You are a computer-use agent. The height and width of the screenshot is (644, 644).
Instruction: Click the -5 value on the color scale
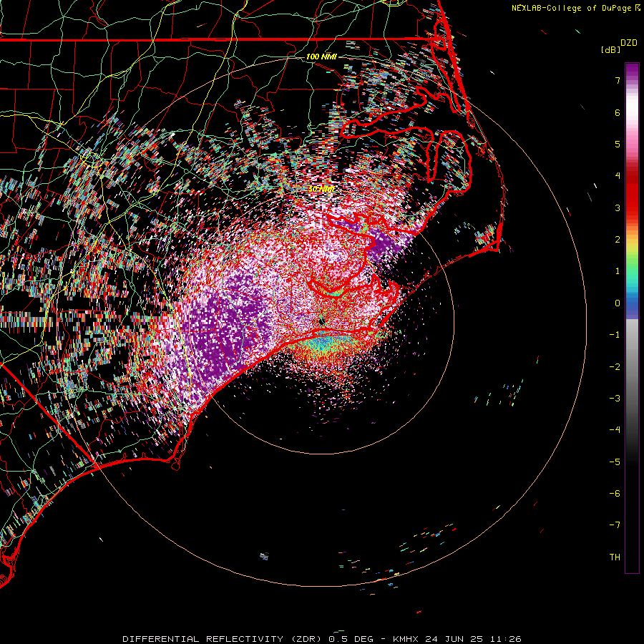tap(615, 462)
